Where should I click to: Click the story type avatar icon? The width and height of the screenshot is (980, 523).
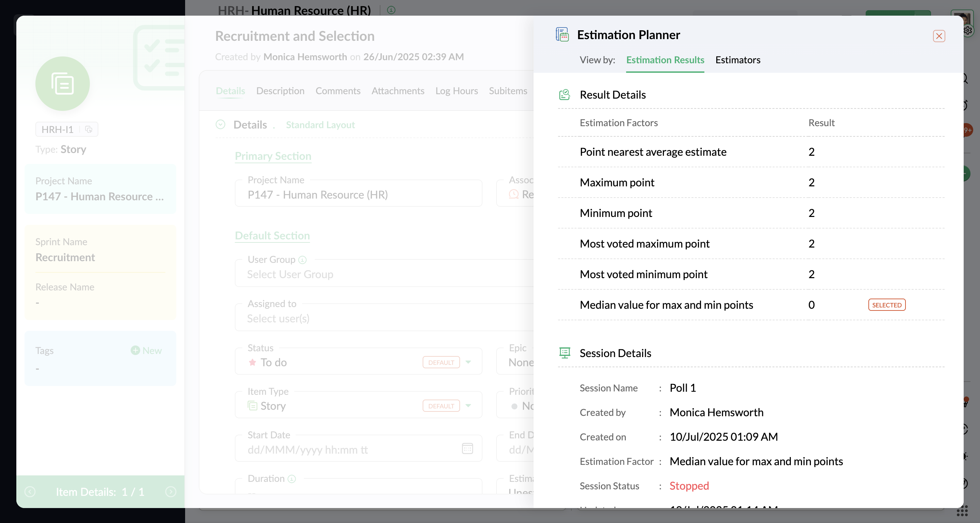[62, 84]
